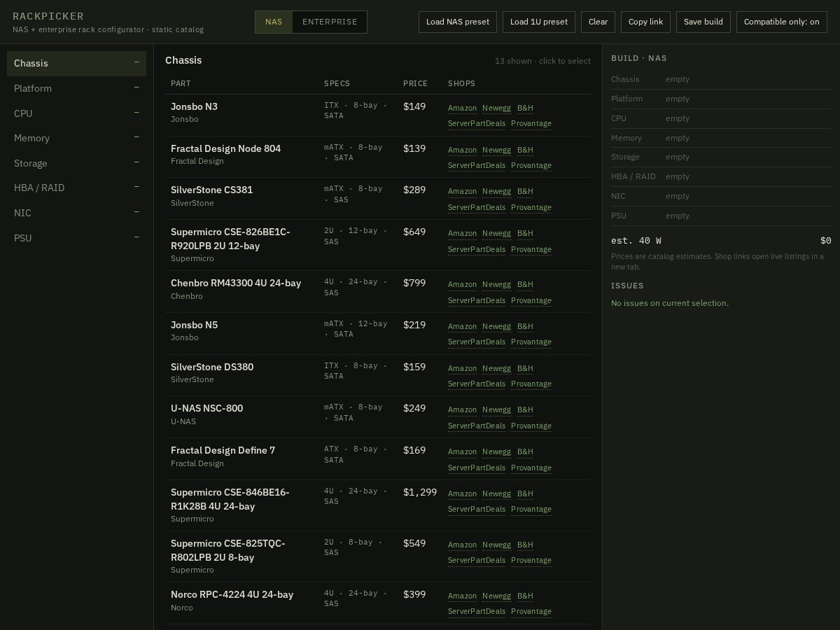Clear the current build
The height and width of the screenshot is (630, 840).
click(x=598, y=22)
